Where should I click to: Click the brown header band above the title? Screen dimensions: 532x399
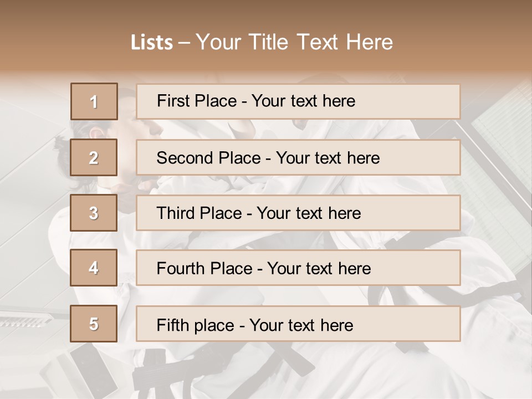point(266,12)
